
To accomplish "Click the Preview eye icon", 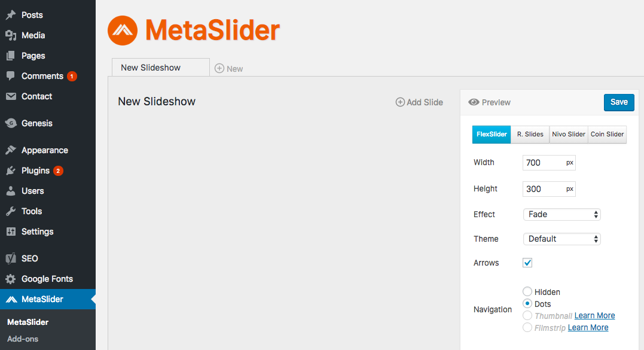I will [474, 102].
